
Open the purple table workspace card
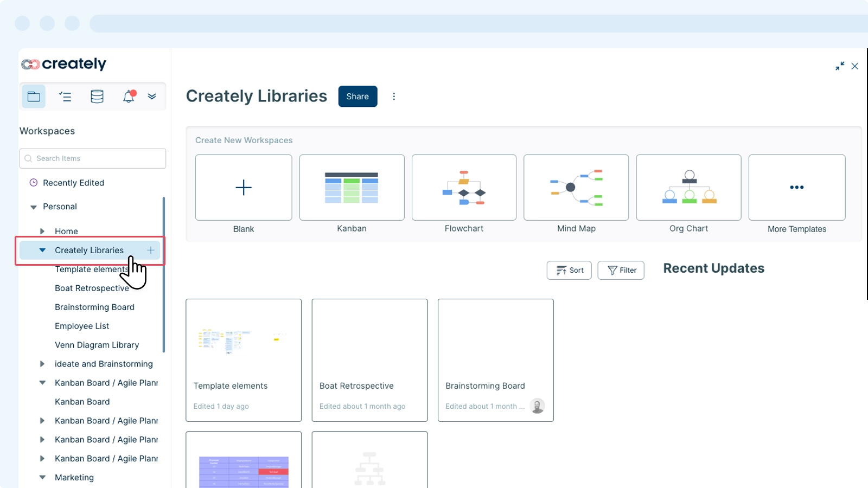244,460
